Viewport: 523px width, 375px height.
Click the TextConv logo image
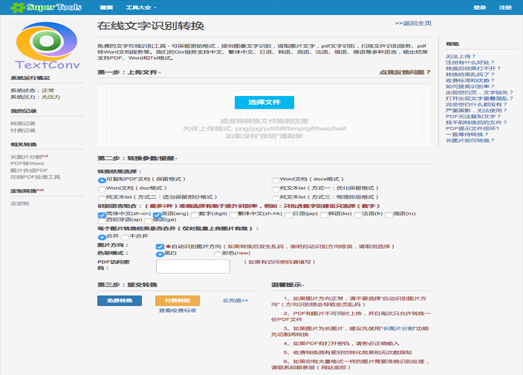[47, 45]
